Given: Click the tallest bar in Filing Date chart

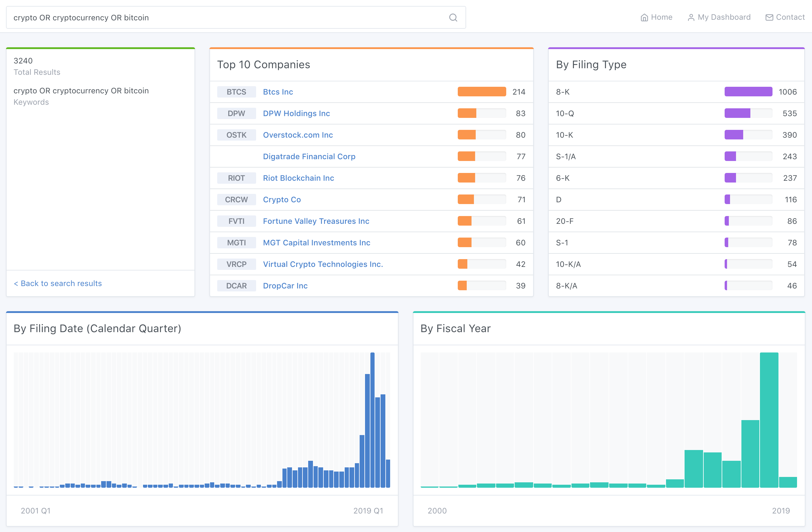Looking at the screenshot, I should coord(372,420).
